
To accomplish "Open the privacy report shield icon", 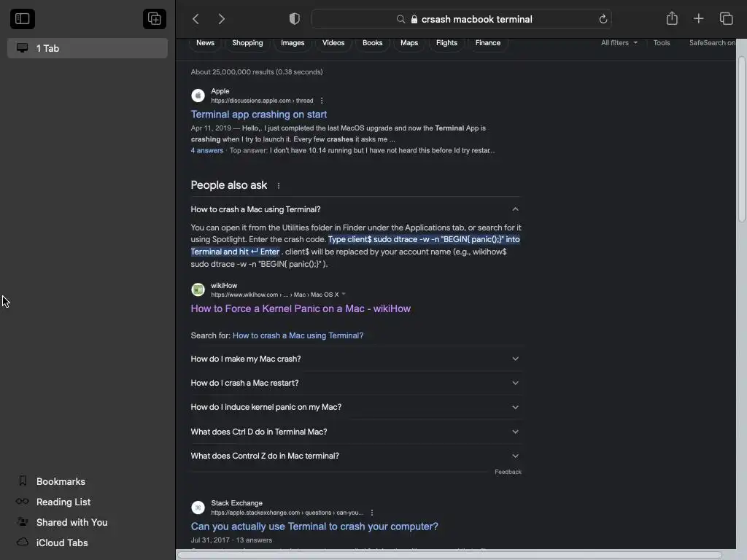I will tap(295, 19).
